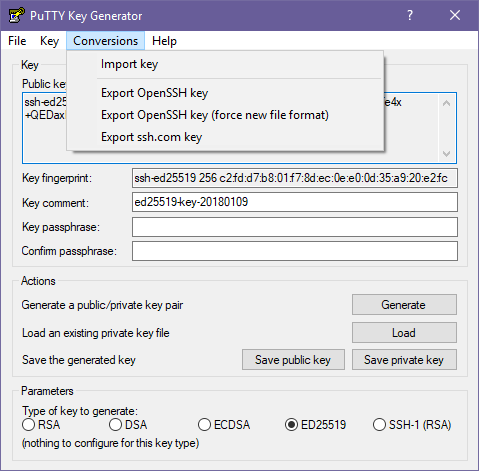Screen dimensions: 479x471
Task: Open the File menu
Action: [x=17, y=41]
